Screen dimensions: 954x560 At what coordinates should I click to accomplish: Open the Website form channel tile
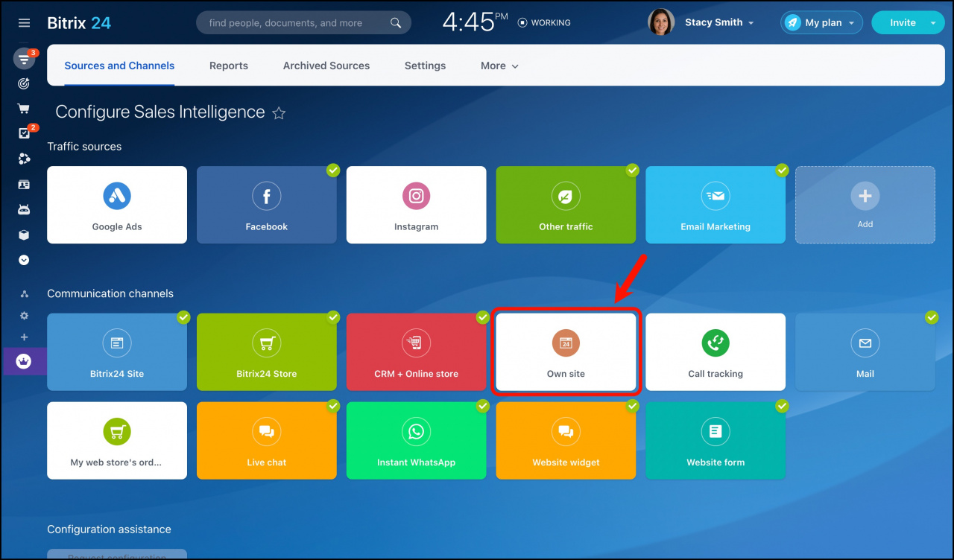[x=715, y=441]
